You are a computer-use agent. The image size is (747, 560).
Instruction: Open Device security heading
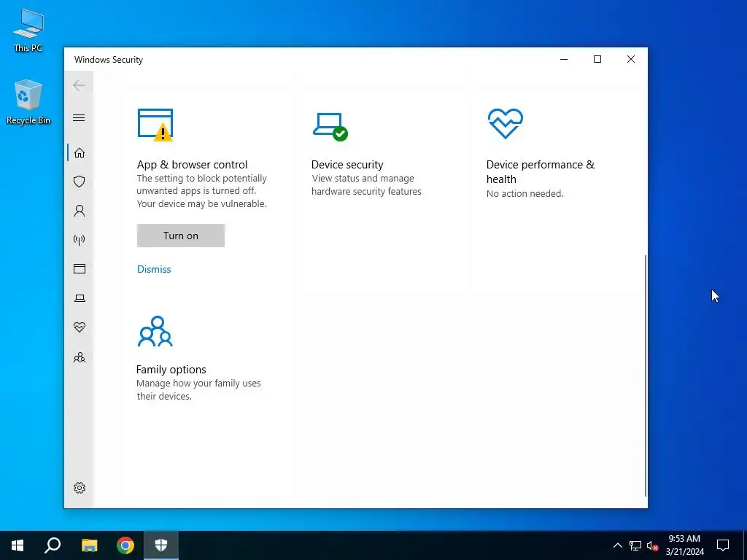coord(347,165)
